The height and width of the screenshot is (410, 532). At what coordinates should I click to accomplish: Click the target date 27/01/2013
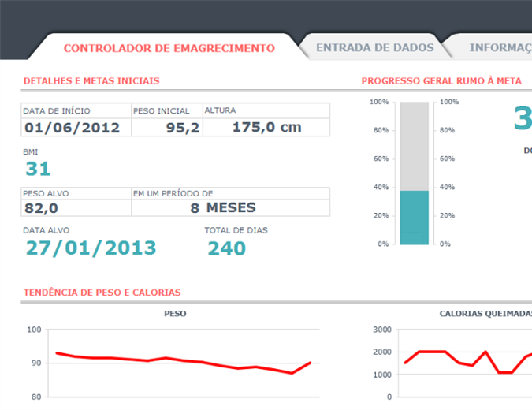[x=91, y=248]
